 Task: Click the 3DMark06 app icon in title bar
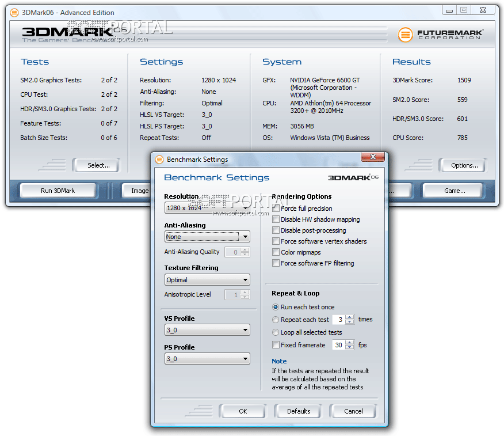pos(14,13)
